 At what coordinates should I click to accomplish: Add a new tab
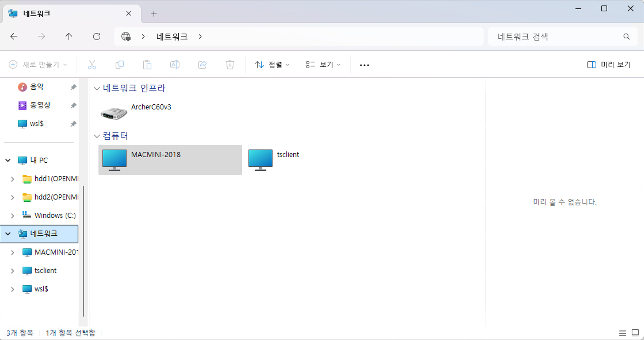154,14
